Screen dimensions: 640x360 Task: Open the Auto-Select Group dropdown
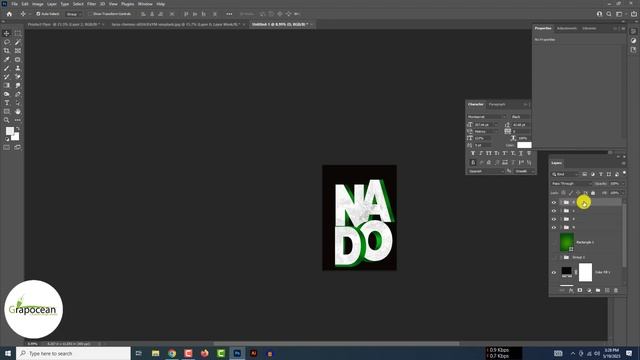73,14
